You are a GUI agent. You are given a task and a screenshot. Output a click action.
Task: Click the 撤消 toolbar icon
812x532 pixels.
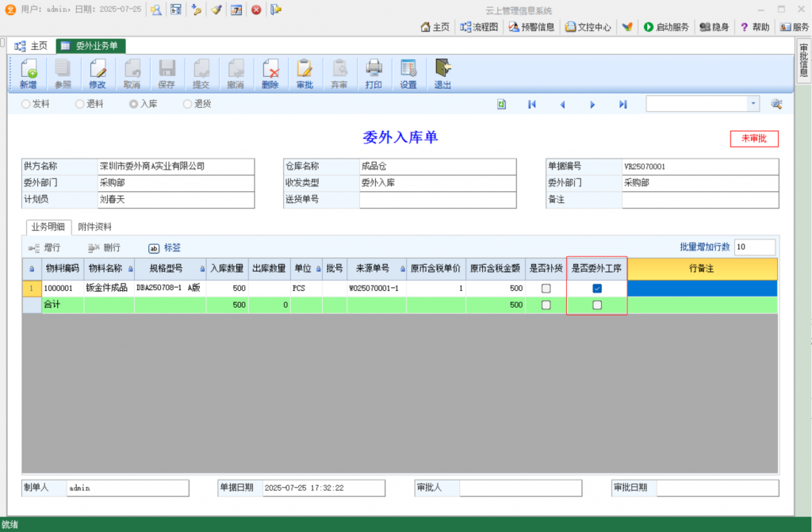pos(236,74)
